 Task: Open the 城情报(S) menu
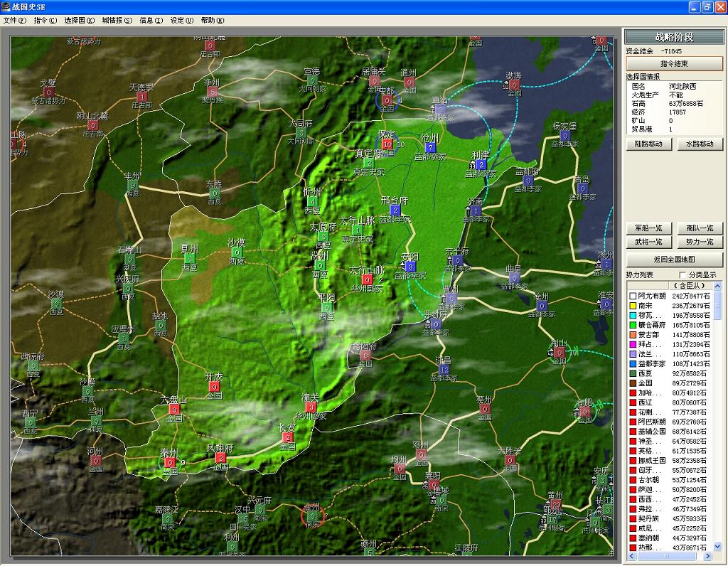(x=117, y=21)
